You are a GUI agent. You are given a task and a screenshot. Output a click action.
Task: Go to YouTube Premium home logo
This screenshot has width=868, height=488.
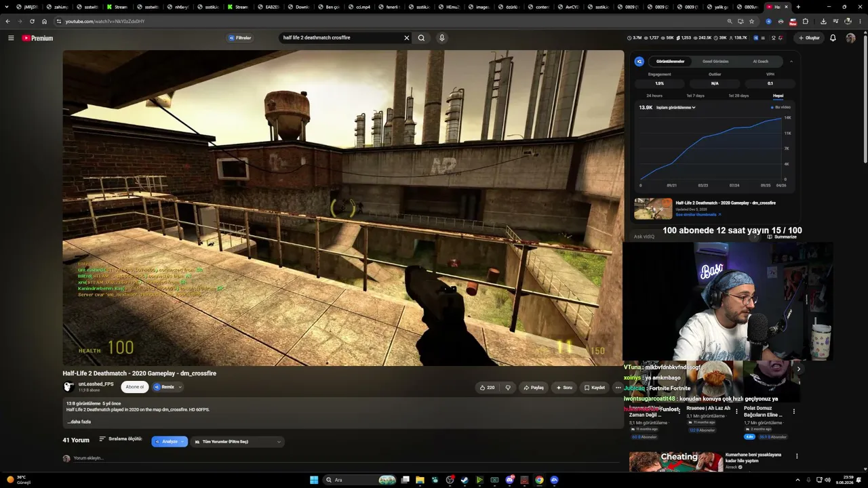click(x=37, y=38)
